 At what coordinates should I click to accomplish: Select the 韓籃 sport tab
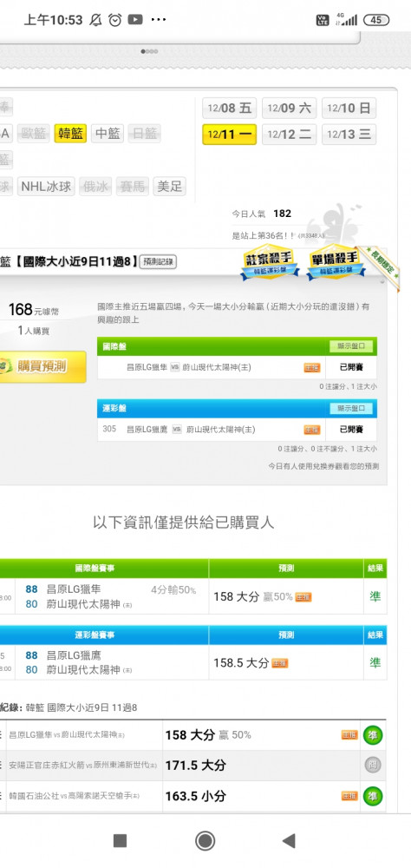pos(70,134)
